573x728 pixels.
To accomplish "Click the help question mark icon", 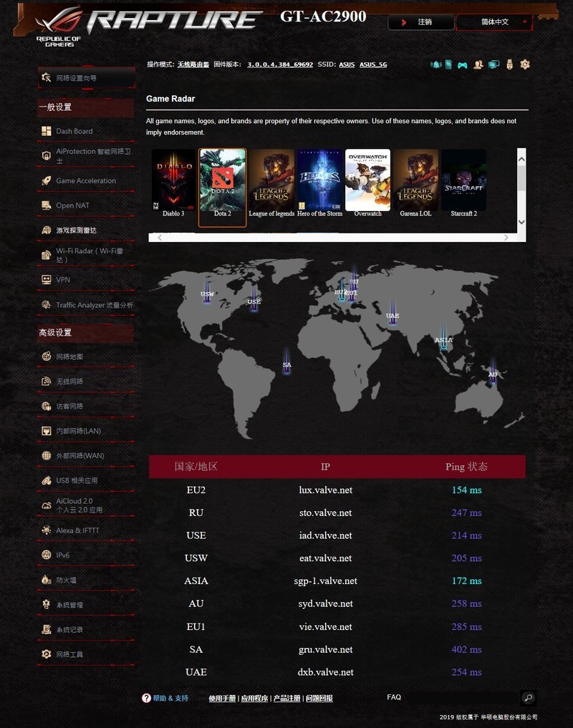I will (146, 698).
